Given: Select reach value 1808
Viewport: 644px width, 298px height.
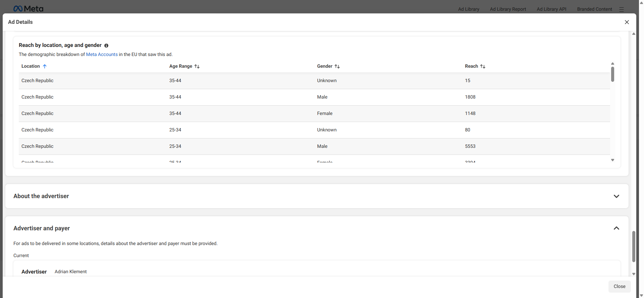Looking at the screenshot, I should 470,97.
